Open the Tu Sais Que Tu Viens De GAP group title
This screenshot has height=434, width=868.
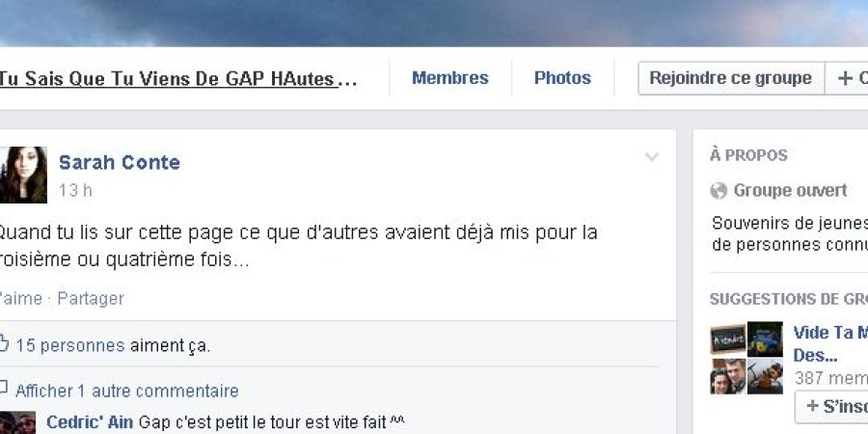pos(177,79)
